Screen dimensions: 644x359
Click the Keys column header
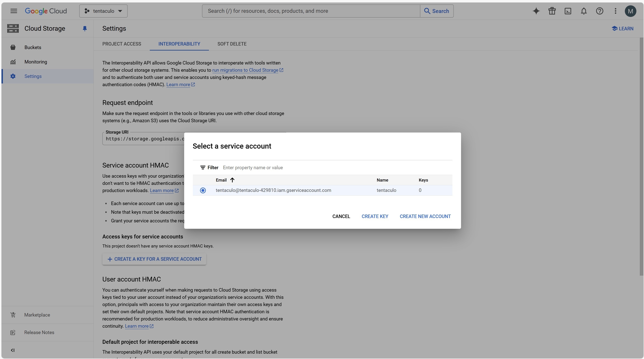[x=423, y=180]
